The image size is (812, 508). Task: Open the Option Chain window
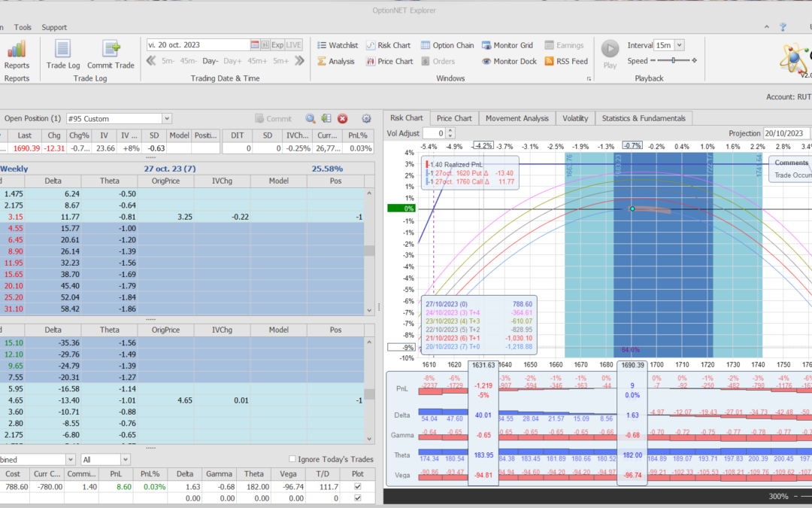(x=447, y=45)
